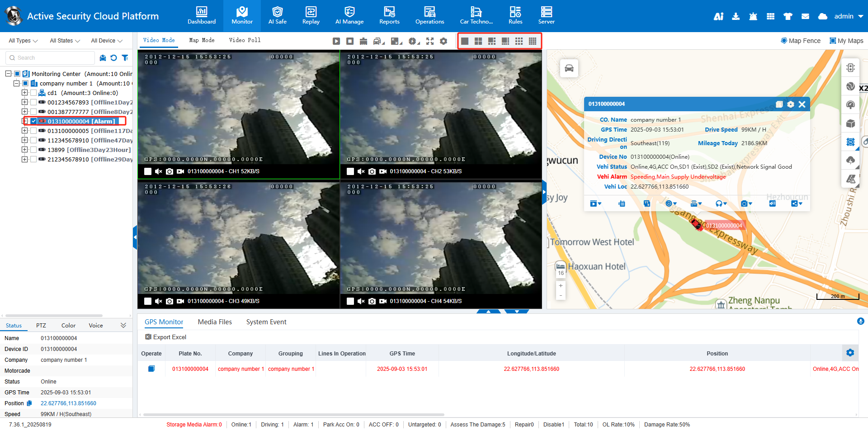Open the Replay section

pos(311,16)
